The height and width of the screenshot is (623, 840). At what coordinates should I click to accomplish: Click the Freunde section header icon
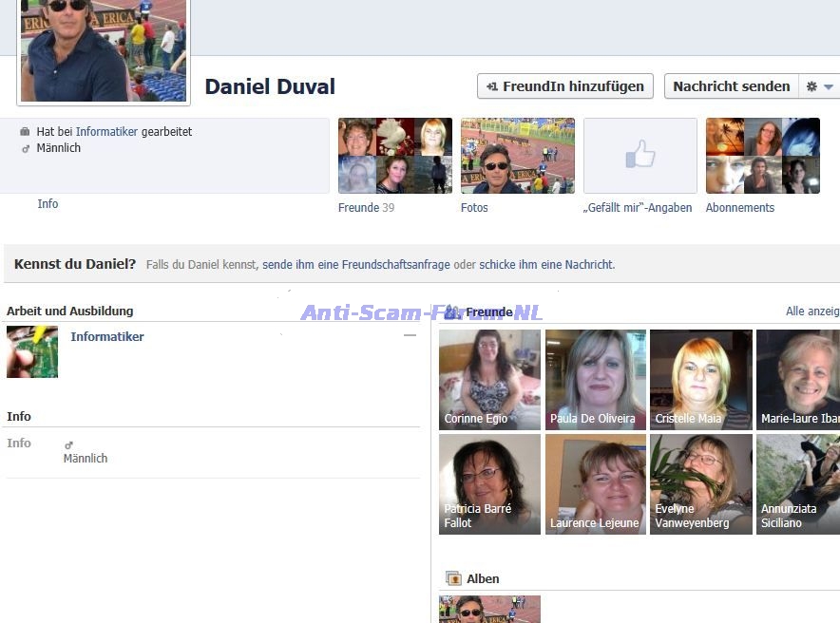coord(452,311)
